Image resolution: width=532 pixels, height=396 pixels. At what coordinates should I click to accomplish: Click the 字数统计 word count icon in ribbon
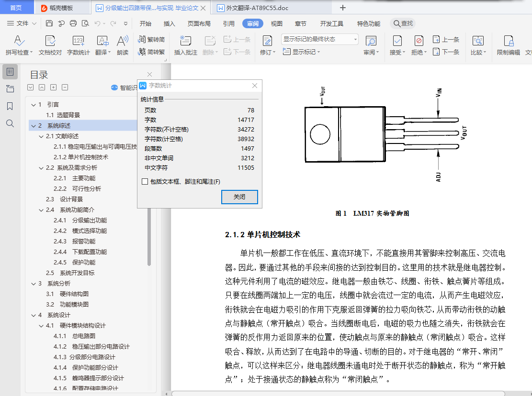[79, 41]
